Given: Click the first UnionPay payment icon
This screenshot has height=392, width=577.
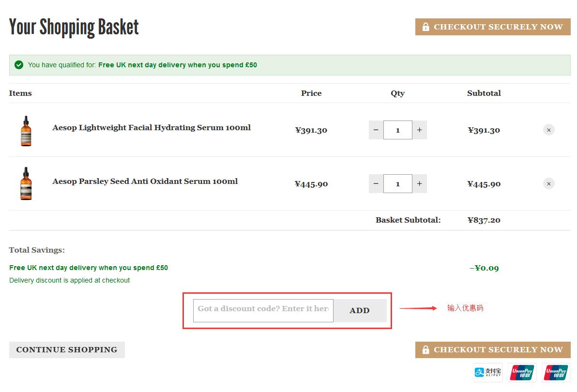Looking at the screenshot, I should pyautogui.click(x=522, y=372).
